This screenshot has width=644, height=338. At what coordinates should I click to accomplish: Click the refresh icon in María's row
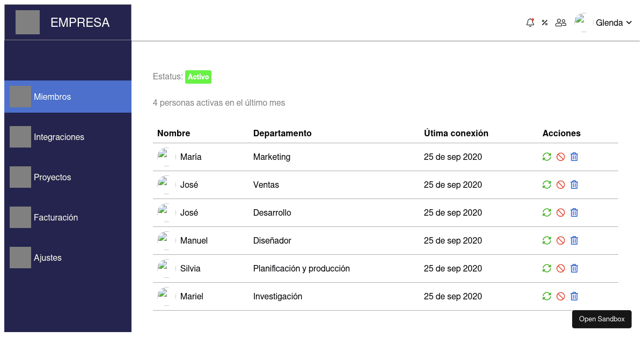(x=547, y=157)
